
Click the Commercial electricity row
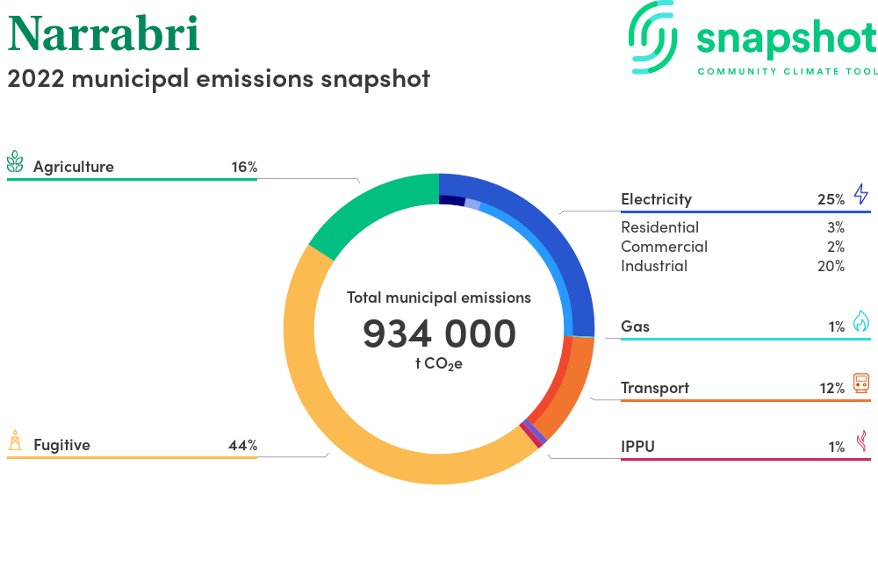[x=664, y=247]
